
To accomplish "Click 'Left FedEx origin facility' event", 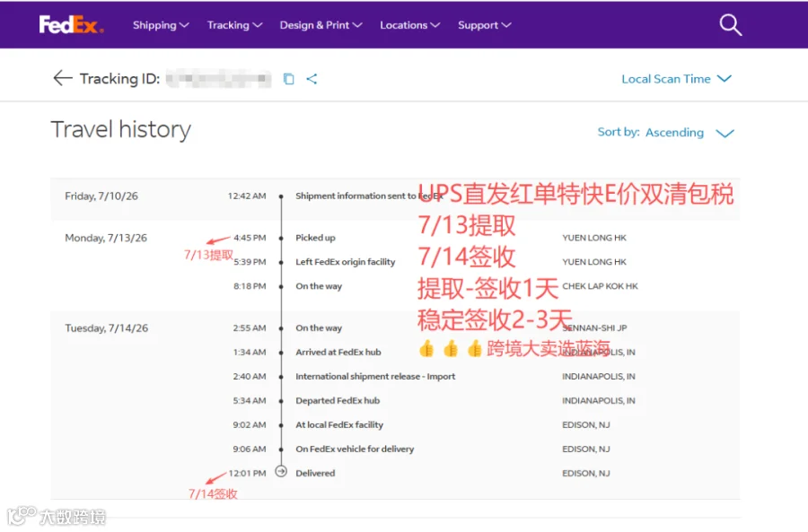I will point(346,262).
